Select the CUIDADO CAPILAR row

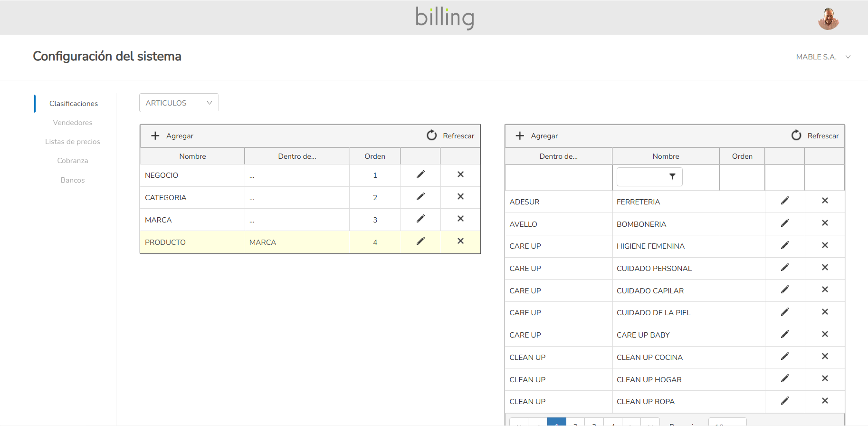pyautogui.click(x=650, y=290)
